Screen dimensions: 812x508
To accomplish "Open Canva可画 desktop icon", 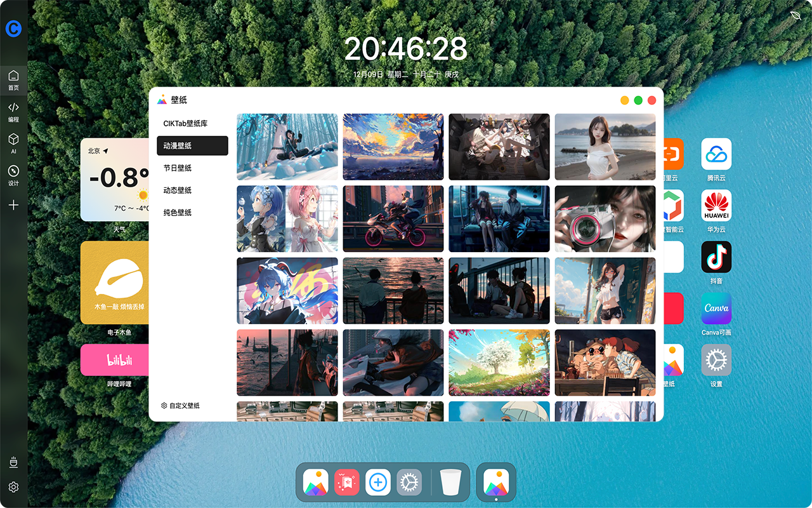I will click(716, 308).
